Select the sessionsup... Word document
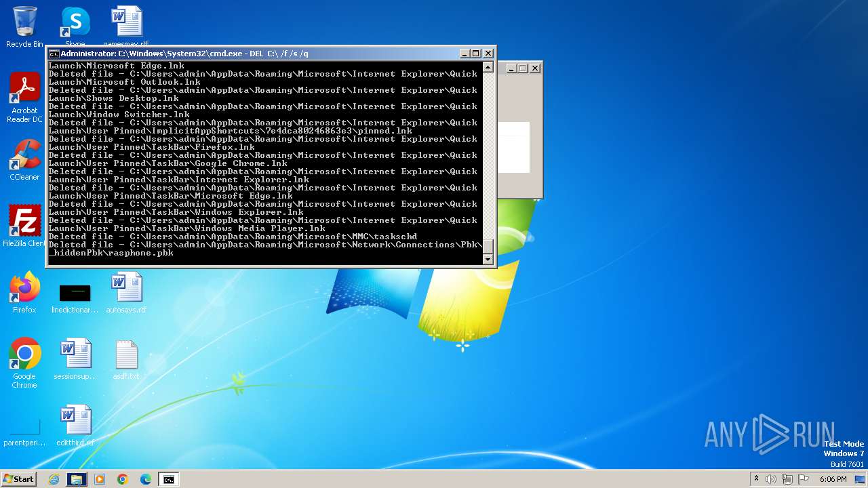The image size is (868, 488). (75, 359)
